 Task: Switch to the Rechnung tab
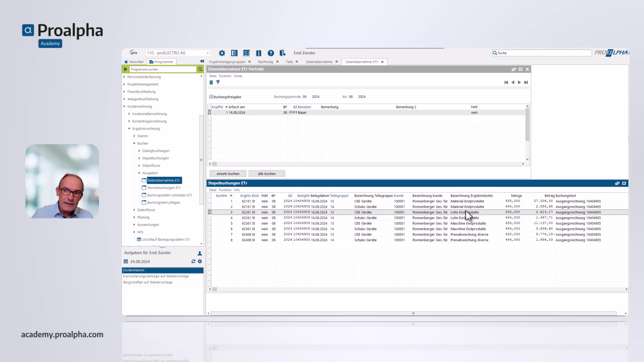point(265,62)
